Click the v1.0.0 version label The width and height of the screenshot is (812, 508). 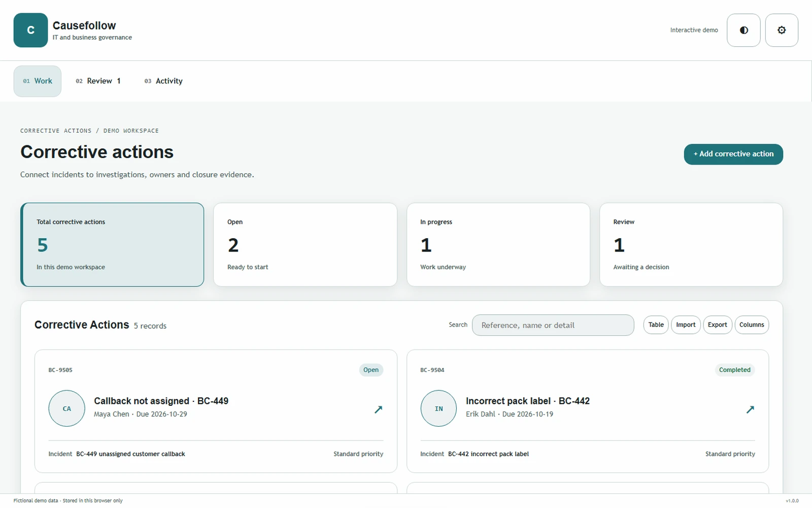[792, 501]
